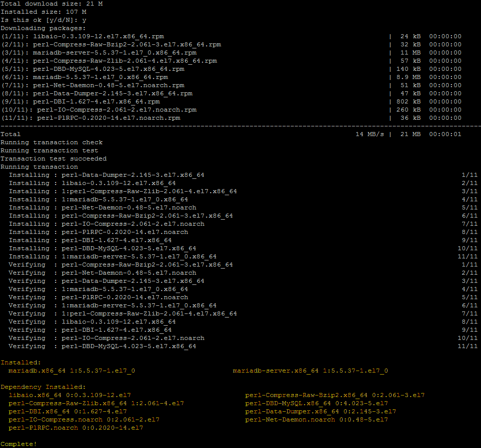The height and width of the screenshot is (448, 481).
Task: Click the 'Running transaction test' line
Action: tap(49, 150)
